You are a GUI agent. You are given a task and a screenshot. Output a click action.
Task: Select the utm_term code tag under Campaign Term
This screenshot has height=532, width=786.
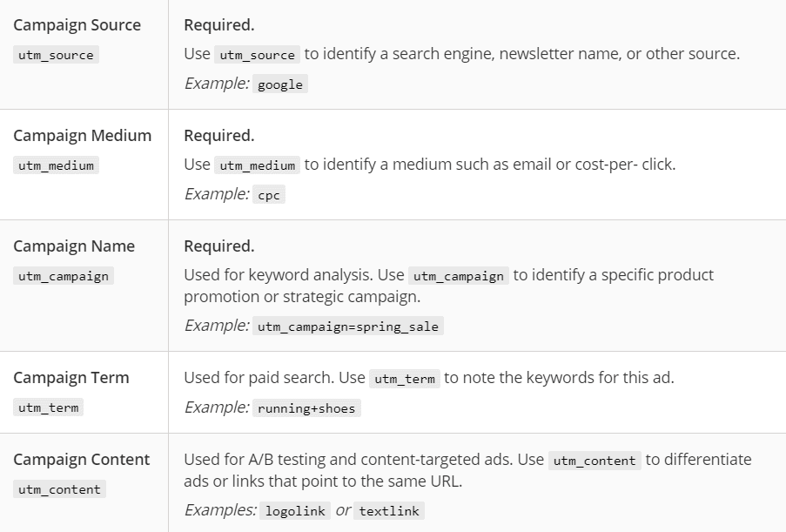(49, 407)
